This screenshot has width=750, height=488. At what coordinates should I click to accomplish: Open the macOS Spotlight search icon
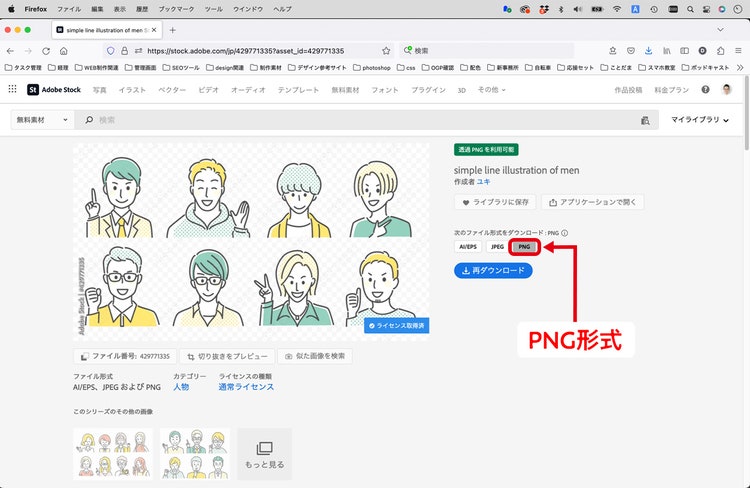[x=690, y=9]
